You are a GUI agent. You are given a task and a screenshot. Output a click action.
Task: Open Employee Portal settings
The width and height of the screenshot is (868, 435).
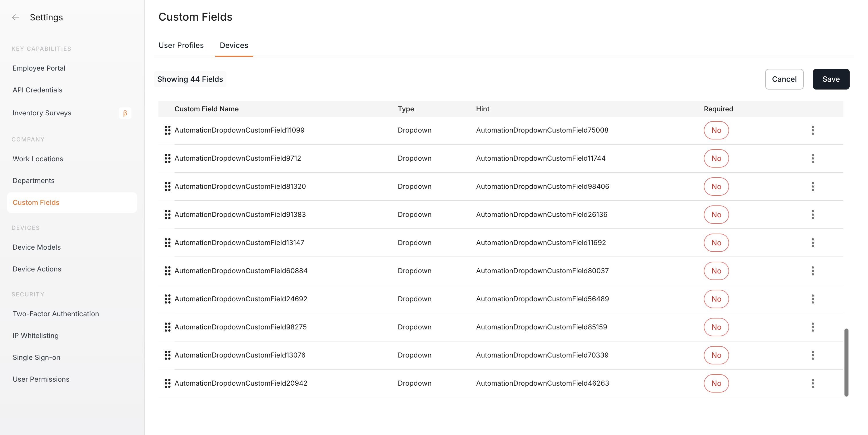(x=39, y=68)
